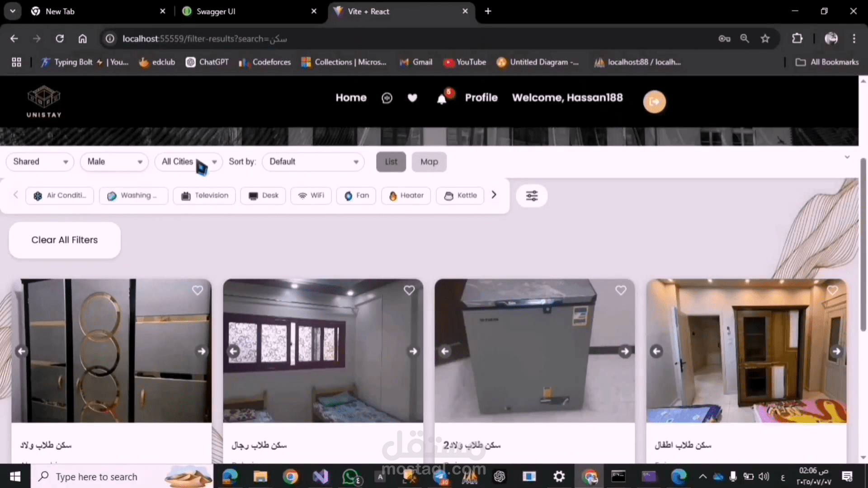This screenshot has height=488, width=868.
Task: Expand the Sort by Default dropdown
Action: pyautogui.click(x=313, y=162)
